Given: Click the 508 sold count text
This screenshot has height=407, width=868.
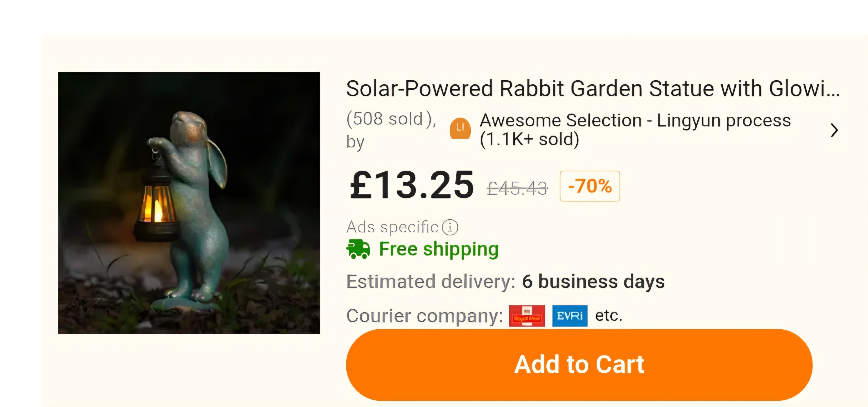Looking at the screenshot, I should [x=391, y=119].
